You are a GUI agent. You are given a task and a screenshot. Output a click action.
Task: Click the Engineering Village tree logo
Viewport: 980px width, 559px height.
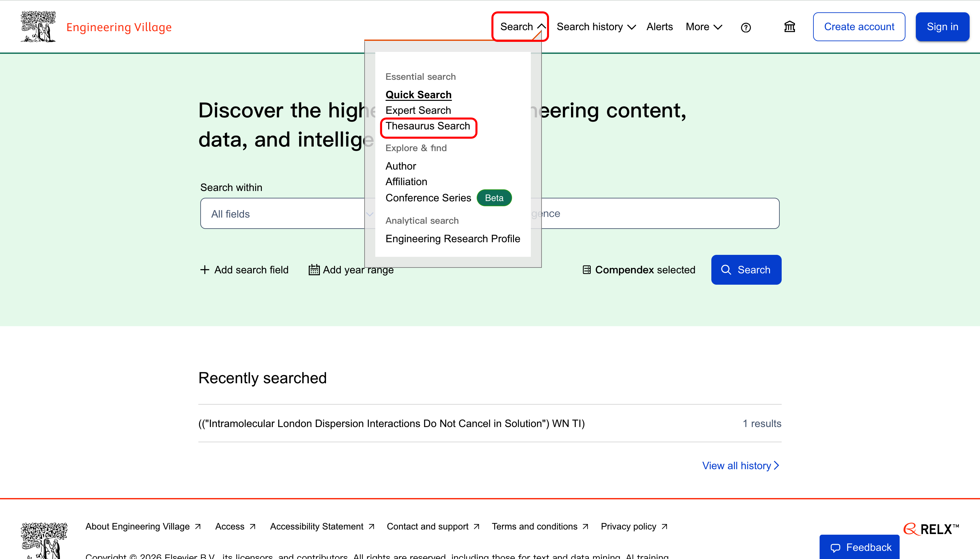pos(38,27)
